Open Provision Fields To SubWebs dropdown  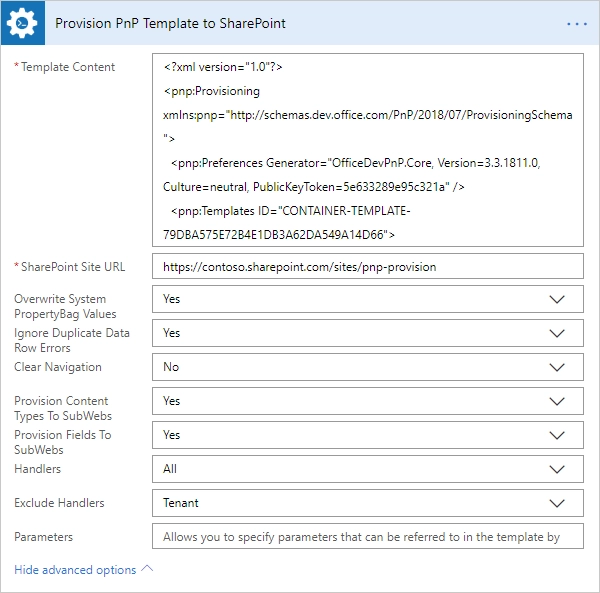tap(368, 435)
